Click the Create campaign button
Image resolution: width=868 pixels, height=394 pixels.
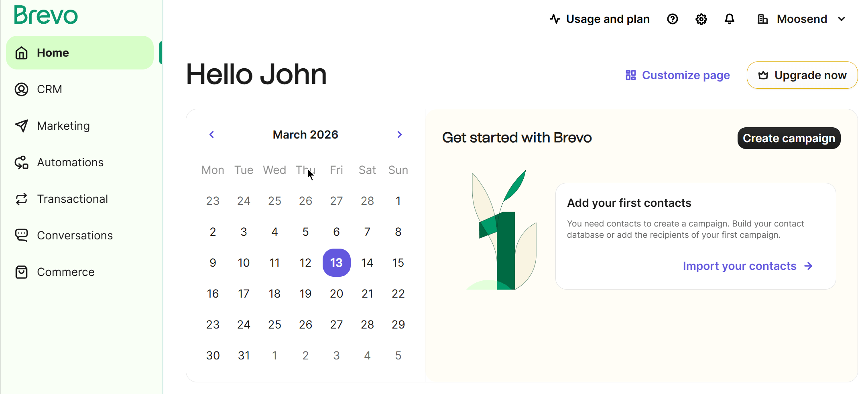pyautogui.click(x=789, y=138)
